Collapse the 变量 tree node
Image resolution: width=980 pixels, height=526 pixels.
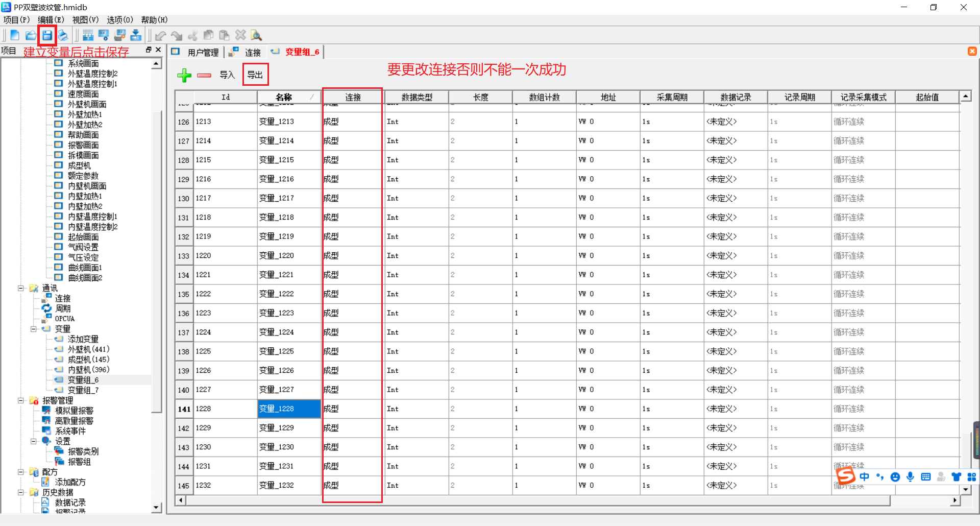point(33,329)
